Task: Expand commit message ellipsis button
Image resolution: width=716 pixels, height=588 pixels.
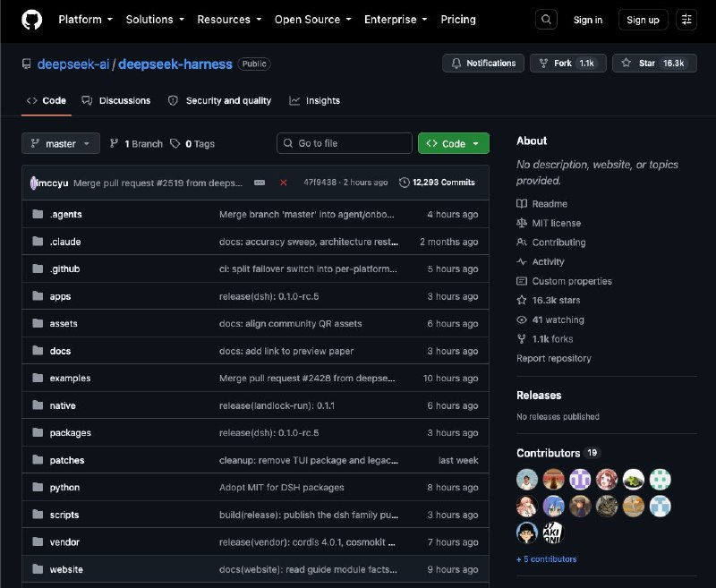Action: (x=260, y=183)
